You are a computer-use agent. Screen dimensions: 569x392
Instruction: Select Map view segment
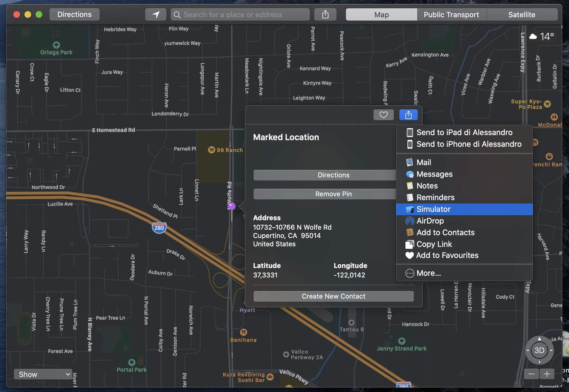pos(381,14)
